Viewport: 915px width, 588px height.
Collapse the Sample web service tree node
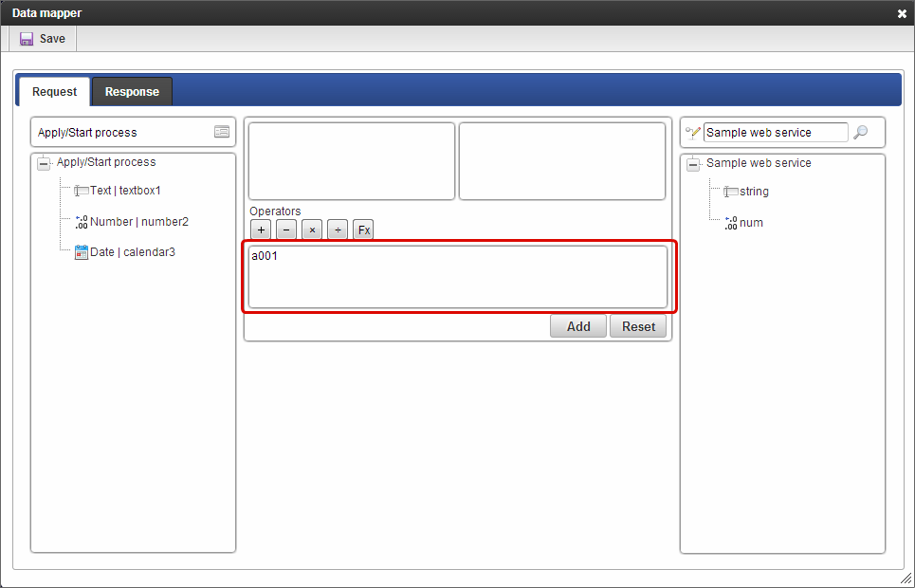(693, 164)
